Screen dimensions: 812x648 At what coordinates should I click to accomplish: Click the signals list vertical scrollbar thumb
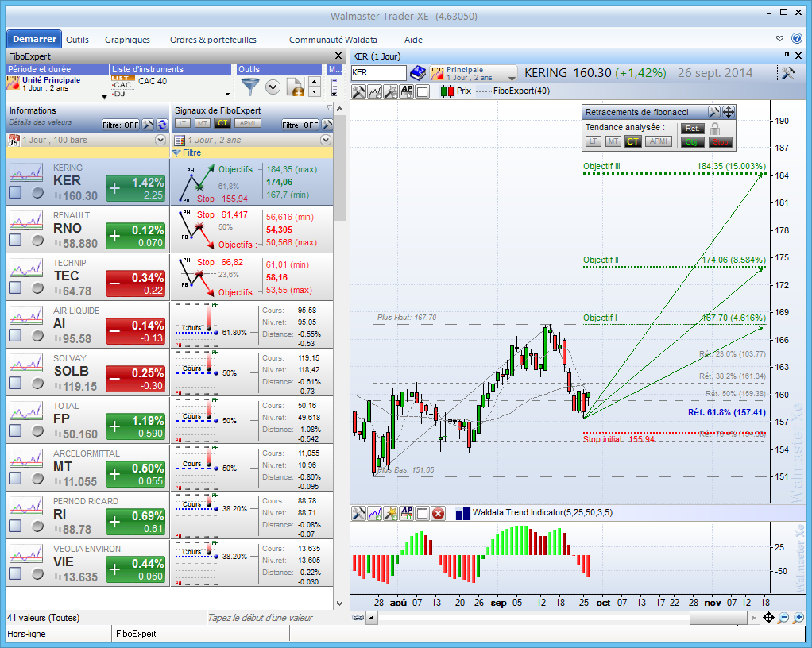[340, 168]
